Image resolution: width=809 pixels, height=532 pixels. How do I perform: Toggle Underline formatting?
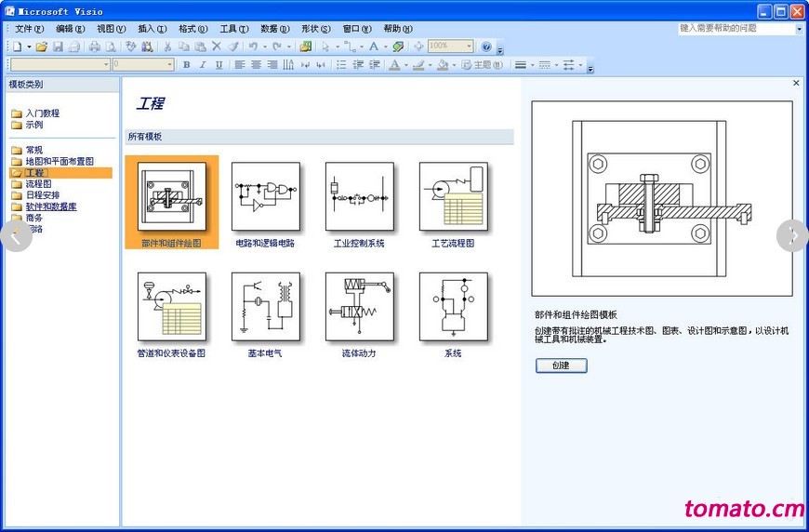(x=219, y=64)
